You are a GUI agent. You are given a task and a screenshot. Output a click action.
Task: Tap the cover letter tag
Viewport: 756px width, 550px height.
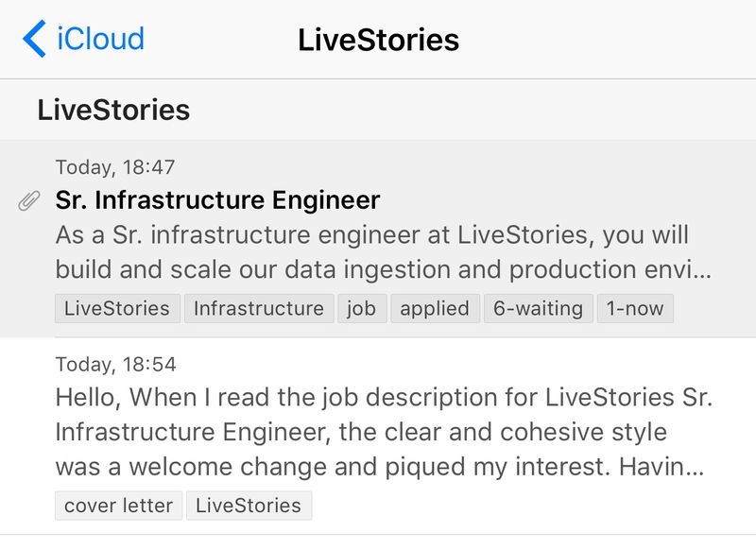point(118,506)
